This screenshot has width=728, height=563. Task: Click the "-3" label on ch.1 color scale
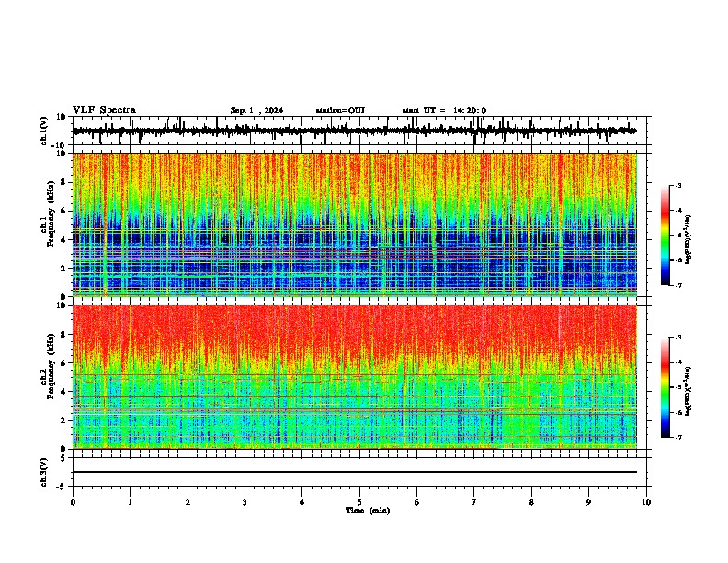coord(677,185)
